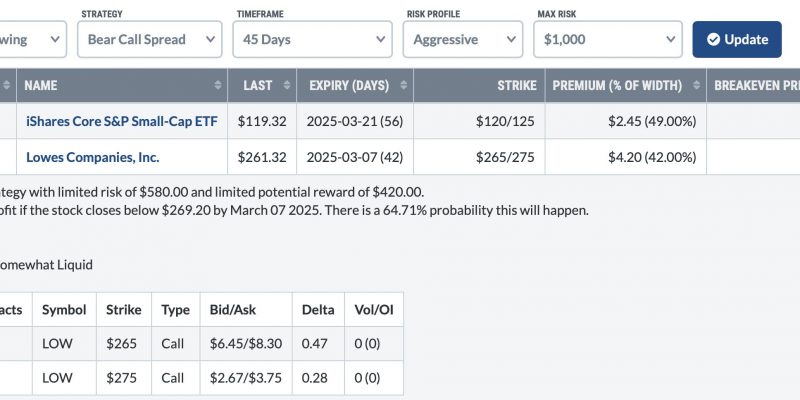Click the BREAKEVEN column header
Image resolution: width=800 pixels, height=400 pixels.
753,86
